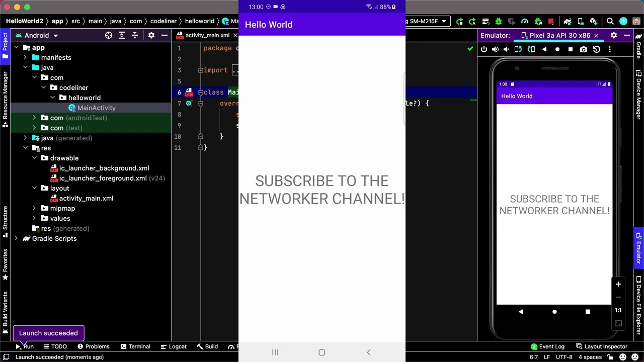Open the Terminal tab
The image size is (644, 362).
click(x=135, y=346)
